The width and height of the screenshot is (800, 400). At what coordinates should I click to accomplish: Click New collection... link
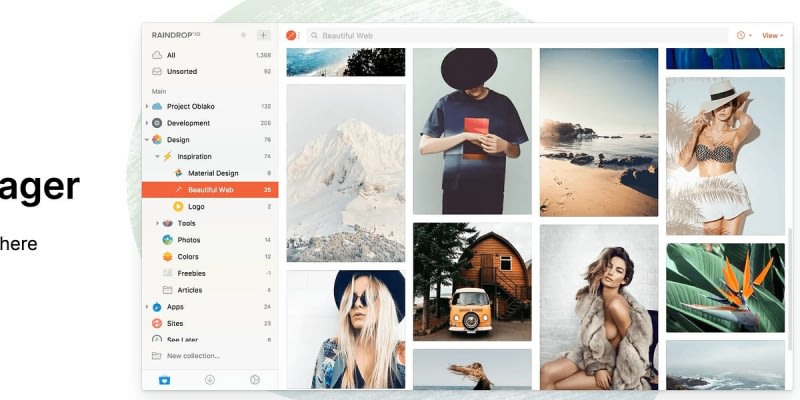[193, 356]
